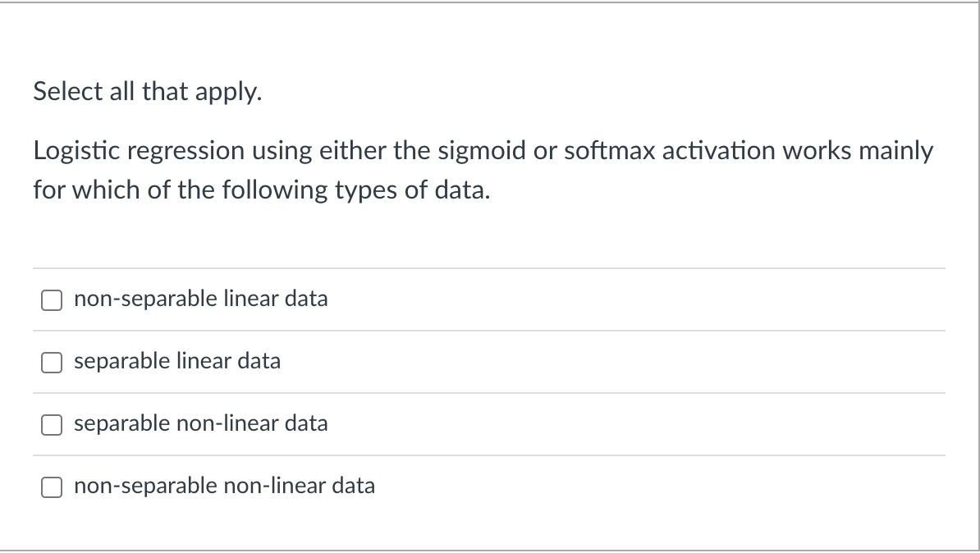
Task: Click the 'non-separable linear data' label text
Action: (x=200, y=299)
